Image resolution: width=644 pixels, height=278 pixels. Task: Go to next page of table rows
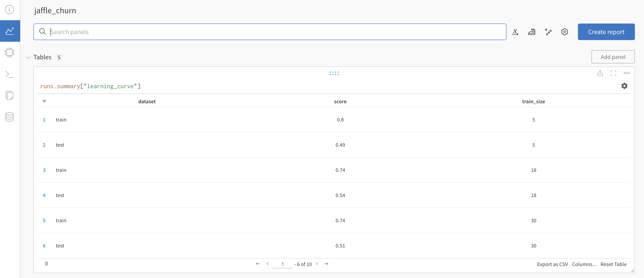[317, 264]
